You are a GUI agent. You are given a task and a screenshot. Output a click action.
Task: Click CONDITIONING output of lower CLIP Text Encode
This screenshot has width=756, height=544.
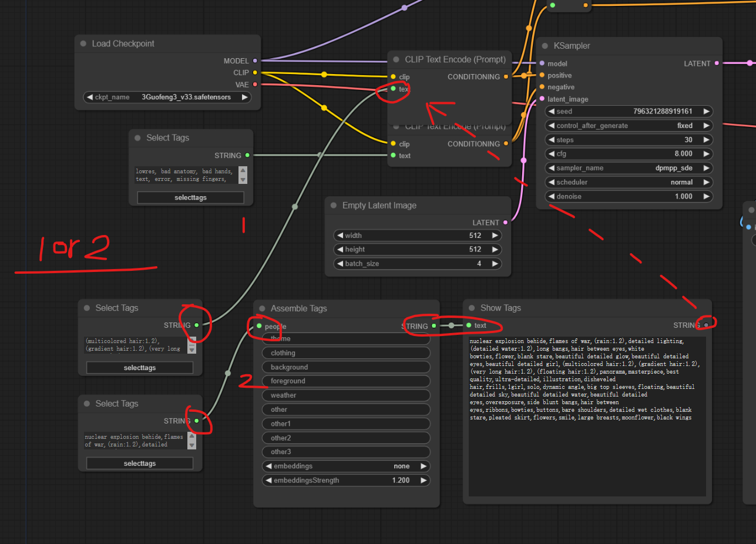coord(506,144)
